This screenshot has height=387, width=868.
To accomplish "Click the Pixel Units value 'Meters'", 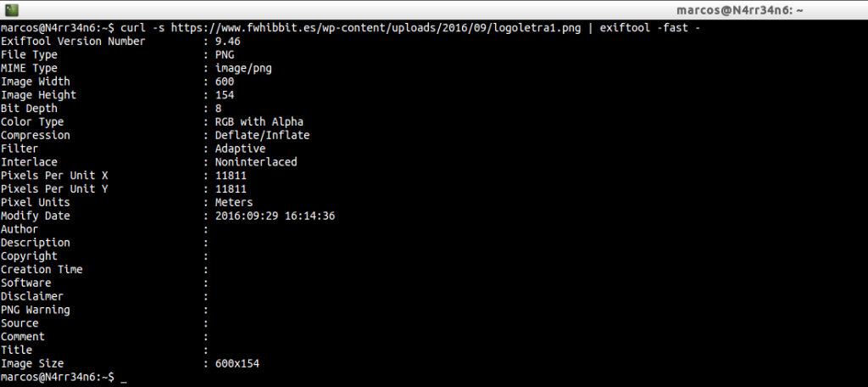I will point(234,203).
